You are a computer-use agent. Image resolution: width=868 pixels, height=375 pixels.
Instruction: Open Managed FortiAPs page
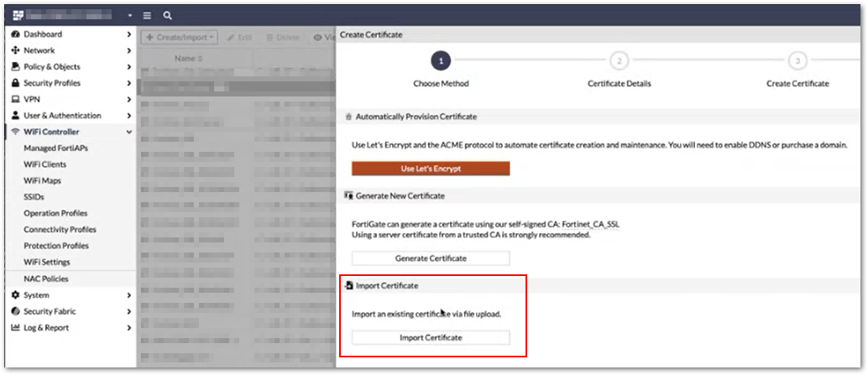point(55,148)
